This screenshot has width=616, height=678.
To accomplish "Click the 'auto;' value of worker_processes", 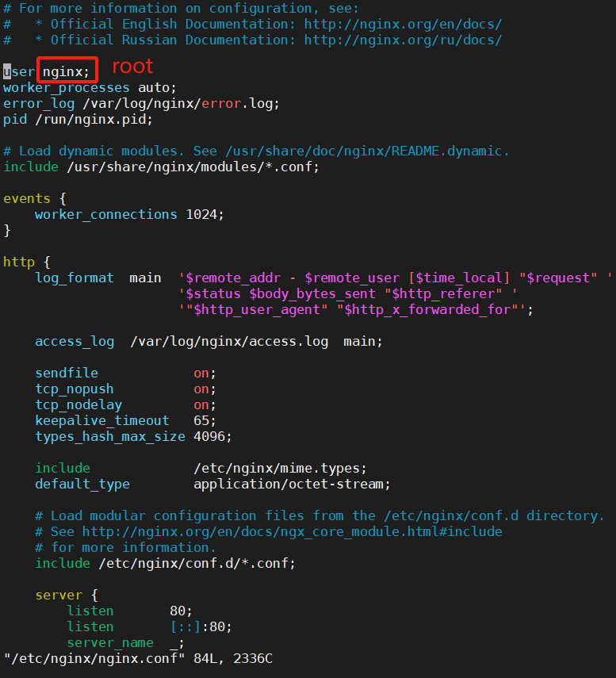I will (x=157, y=88).
